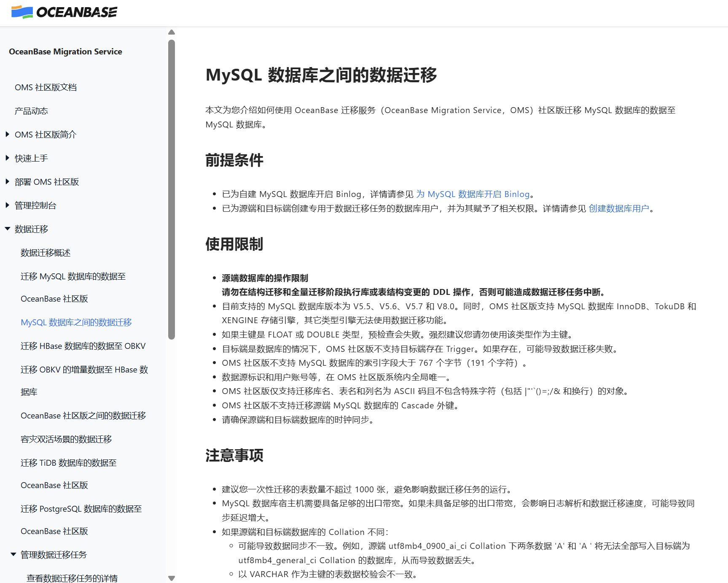
Task: Click bullet 数据源标识和用户账号等全局唯一
Action: [338, 377]
